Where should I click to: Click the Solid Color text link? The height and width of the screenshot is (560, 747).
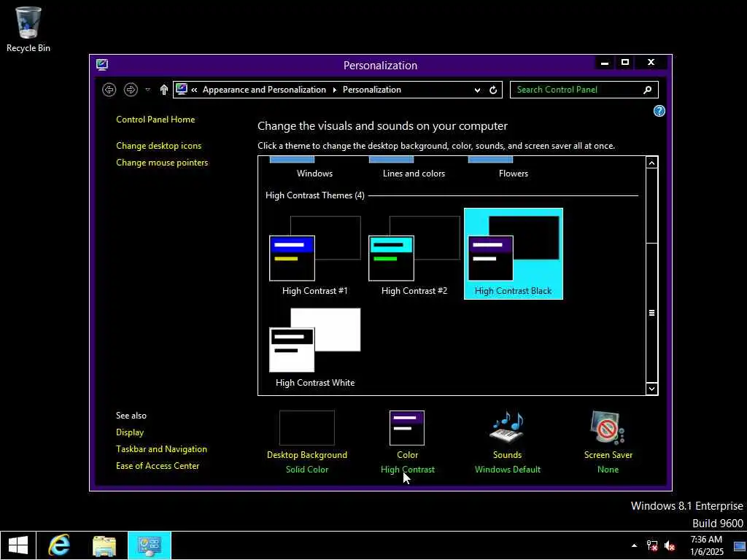pyautogui.click(x=307, y=470)
